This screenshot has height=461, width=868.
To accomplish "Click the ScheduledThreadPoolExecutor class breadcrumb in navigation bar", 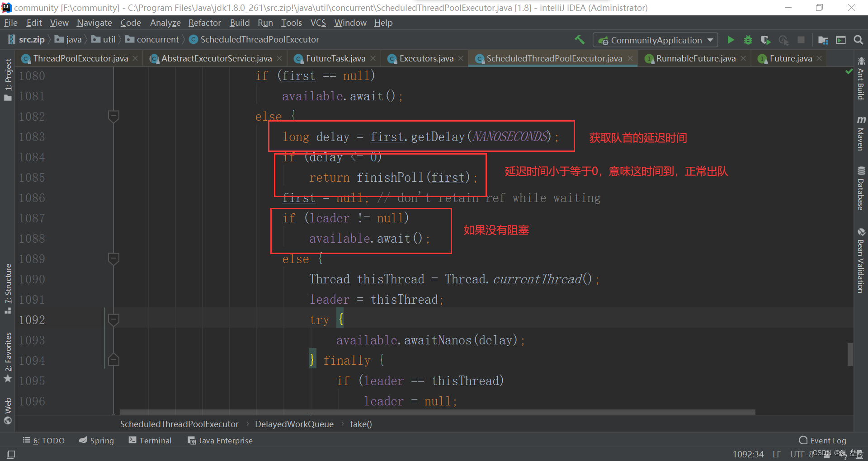I will point(255,40).
